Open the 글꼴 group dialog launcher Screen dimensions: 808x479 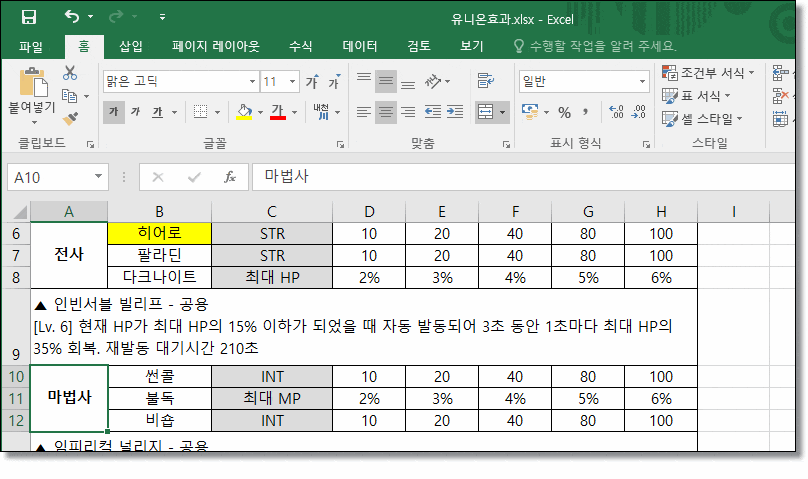(x=340, y=145)
